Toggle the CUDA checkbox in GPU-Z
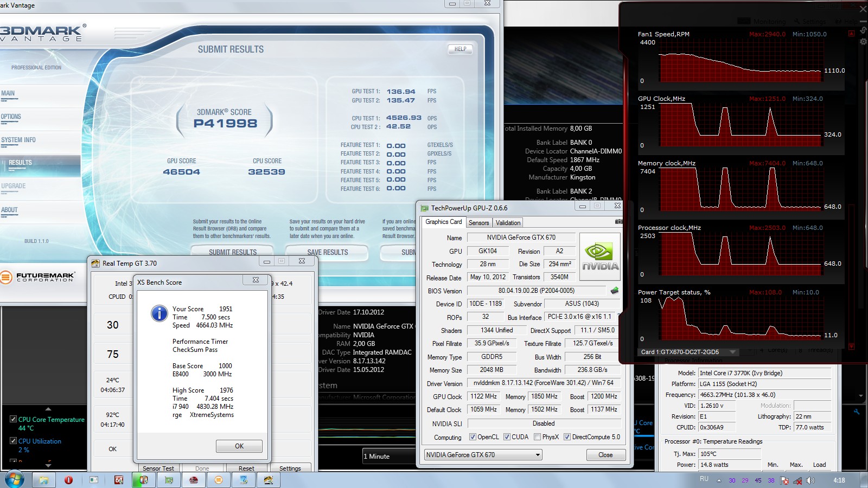The image size is (868, 488). tap(507, 437)
